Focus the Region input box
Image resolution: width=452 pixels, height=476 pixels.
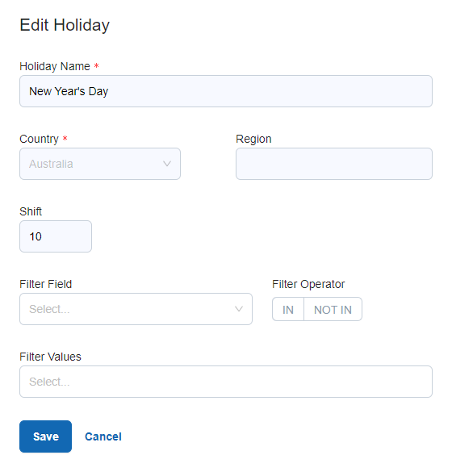334,164
